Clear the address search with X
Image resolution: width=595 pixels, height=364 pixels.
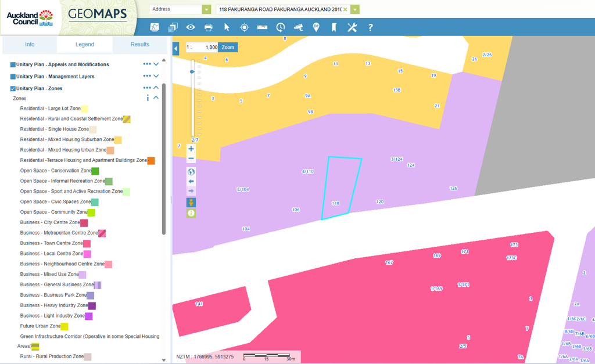[345, 9]
